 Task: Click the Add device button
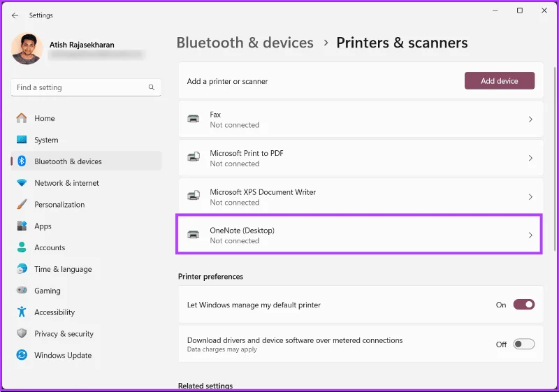click(499, 81)
